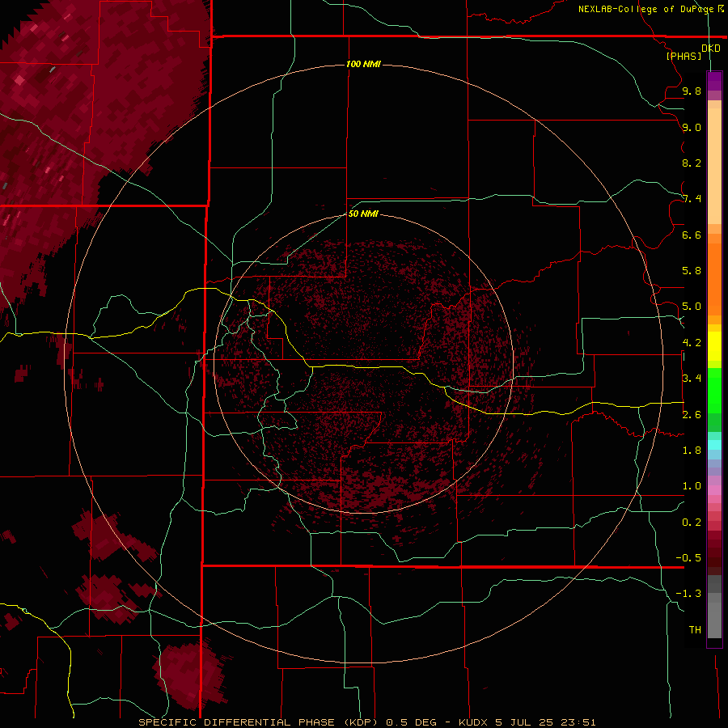Click the 2.6 scale value
This screenshot has width=728, height=728.
click(692, 415)
